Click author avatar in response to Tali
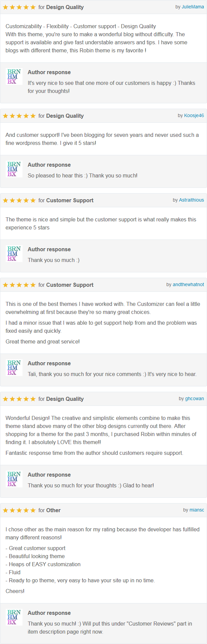The width and height of the screenshot is (207, 644). (x=14, y=368)
